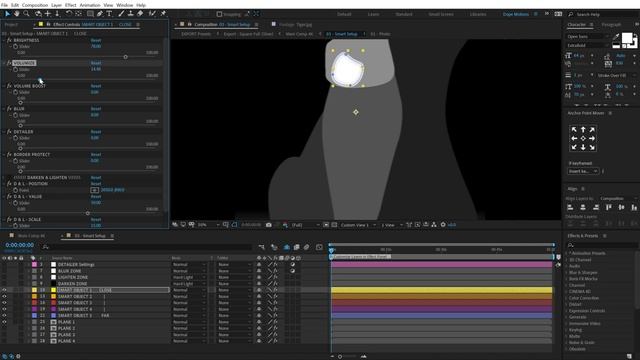Switch to the Project panel tab

point(11,24)
